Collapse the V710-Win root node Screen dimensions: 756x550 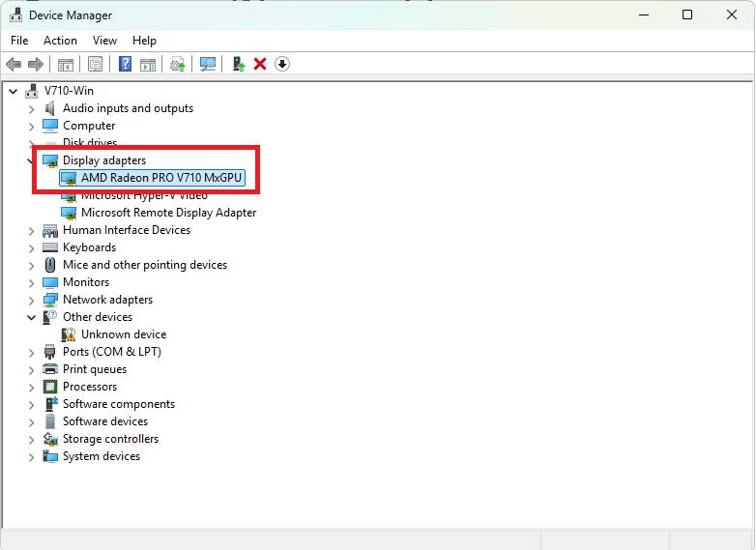[14, 91]
